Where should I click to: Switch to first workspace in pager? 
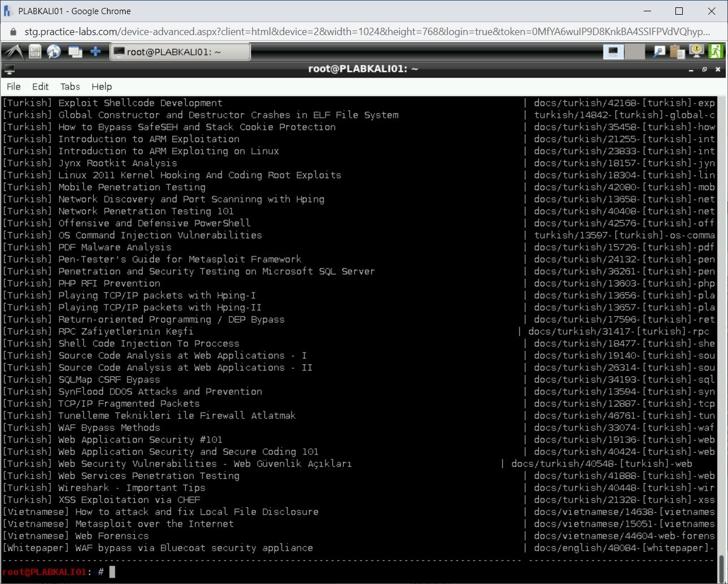pos(614,52)
